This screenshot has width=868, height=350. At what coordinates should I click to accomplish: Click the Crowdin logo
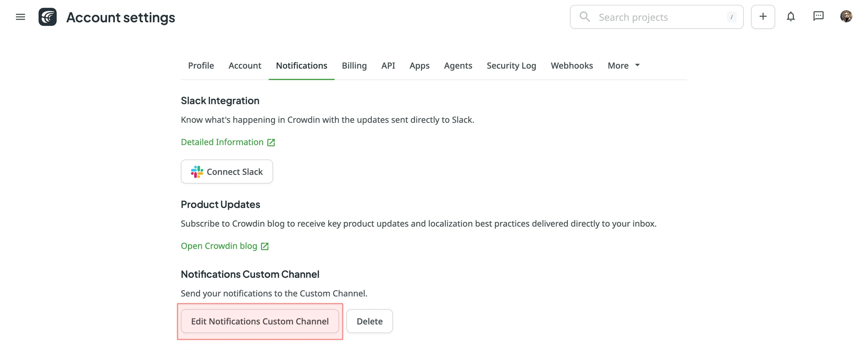pos(48,17)
